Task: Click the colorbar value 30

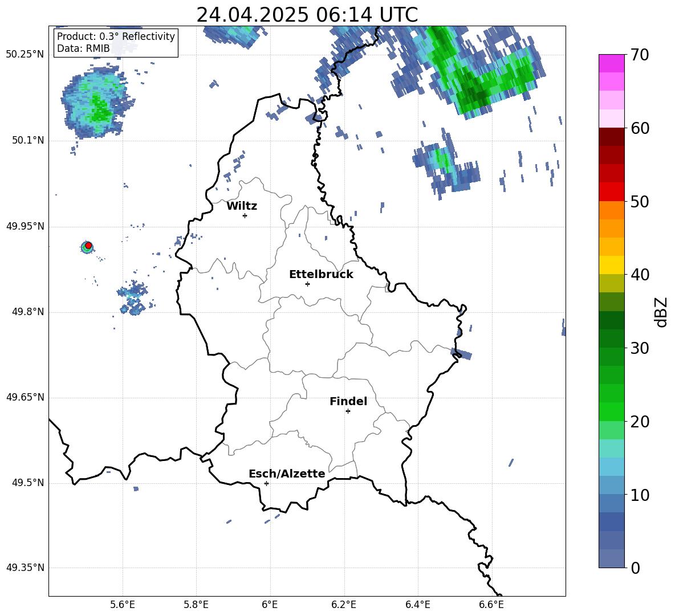Action: click(640, 348)
